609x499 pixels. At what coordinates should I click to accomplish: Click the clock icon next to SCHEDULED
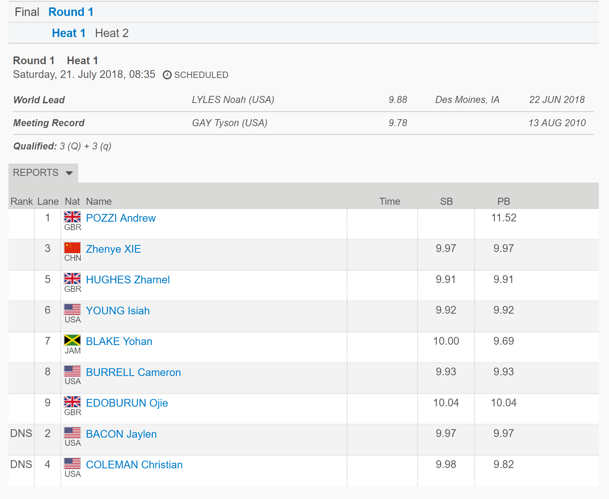coord(167,75)
